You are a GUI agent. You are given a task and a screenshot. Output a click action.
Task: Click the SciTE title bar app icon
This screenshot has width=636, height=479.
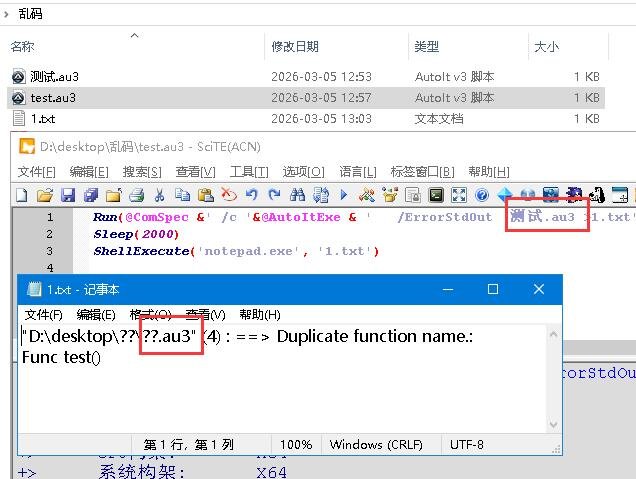coord(27,146)
